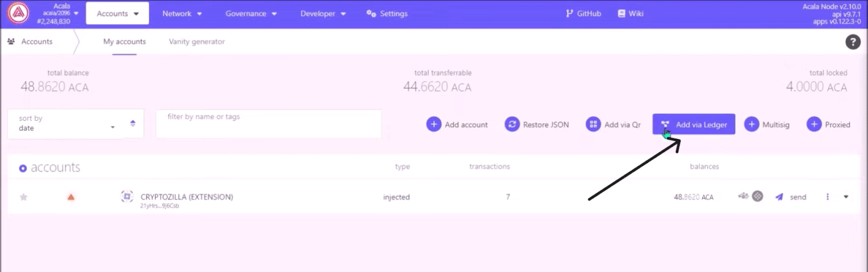Open the account vertical ellipsis menu
This screenshot has height=272, width=868.
tap(827, 197)
